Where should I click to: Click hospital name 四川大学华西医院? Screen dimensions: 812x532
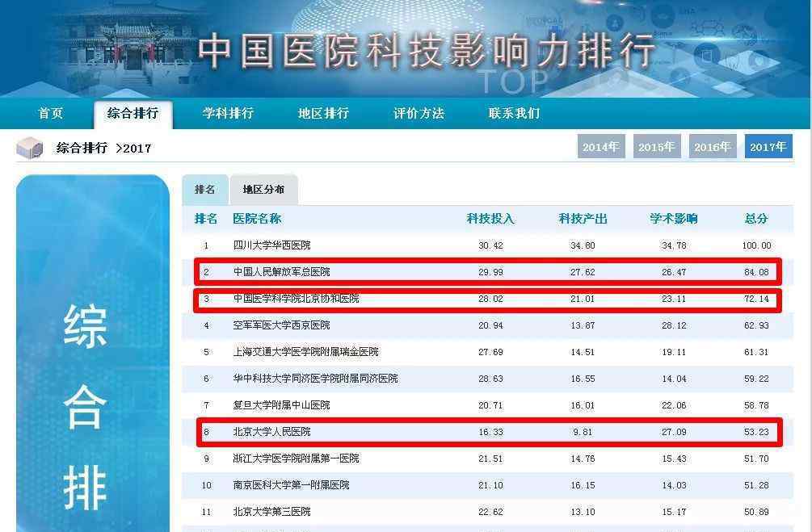(271, 245)
